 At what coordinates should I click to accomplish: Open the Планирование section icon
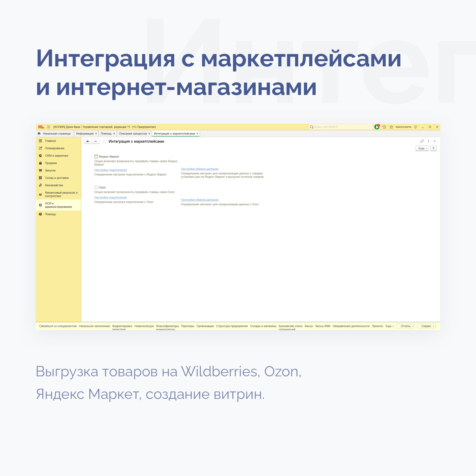(40, 148)
